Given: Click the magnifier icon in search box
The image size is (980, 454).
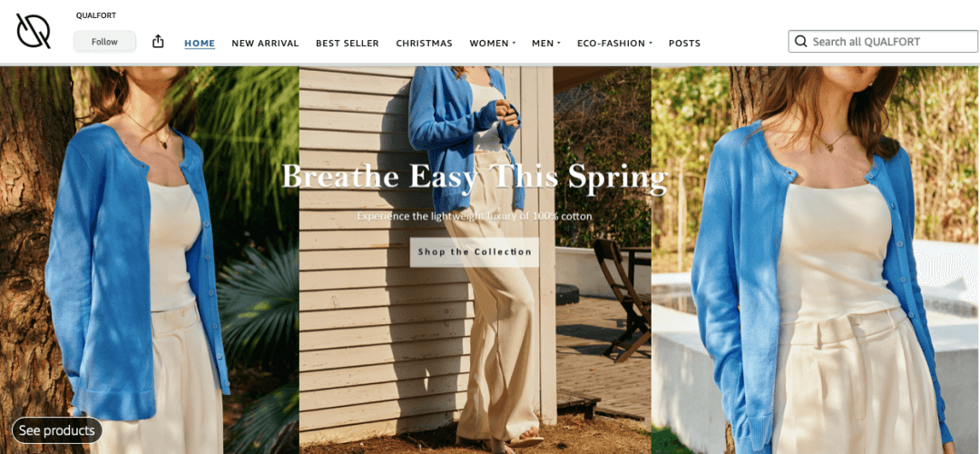Looking at the screenshot, I should 800,42.
